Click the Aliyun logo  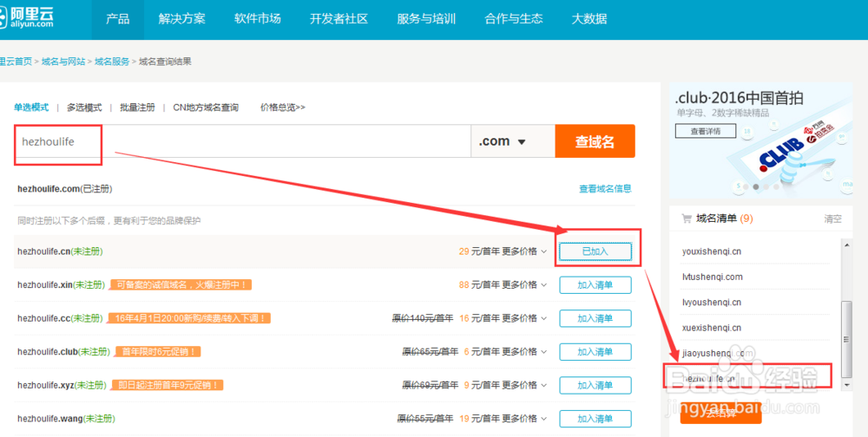tap(27, 17)
